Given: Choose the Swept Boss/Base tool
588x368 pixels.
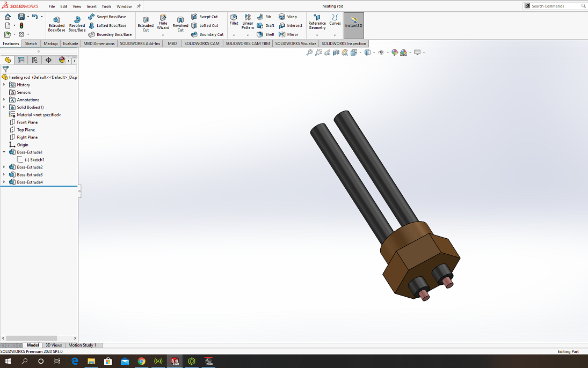Looking at the screenshot, I should click(x=107, y=17).
